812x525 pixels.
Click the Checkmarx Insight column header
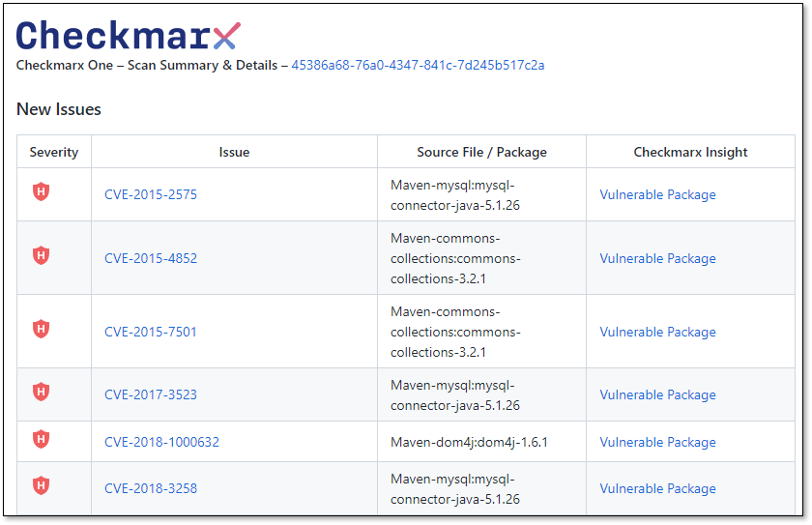click(690, 152)
